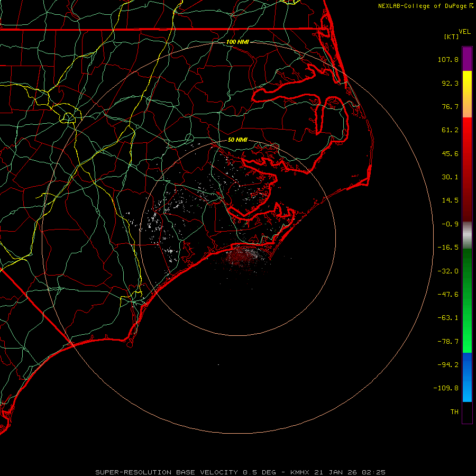Viewport: 476px width, 476px height.
Task: Click the purple segment of the velocity color bar
Action: pos(467,59)
